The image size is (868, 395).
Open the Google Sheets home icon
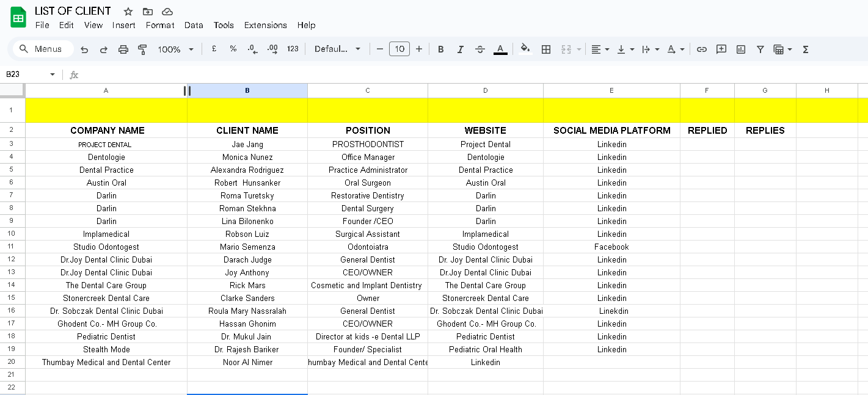pos(18,17)
